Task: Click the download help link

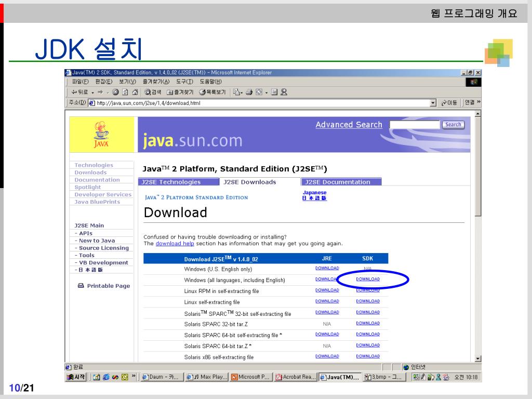Action: [175, 243]
